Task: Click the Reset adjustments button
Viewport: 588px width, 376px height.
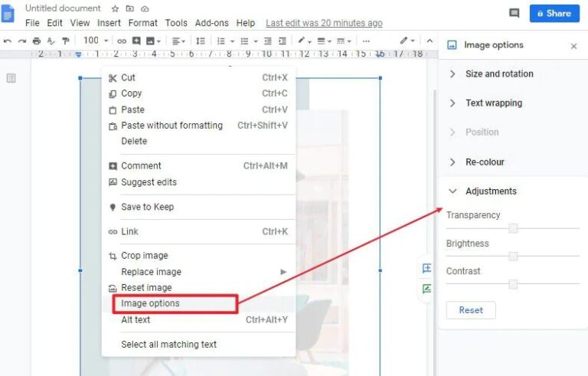Action: [471, 310]
